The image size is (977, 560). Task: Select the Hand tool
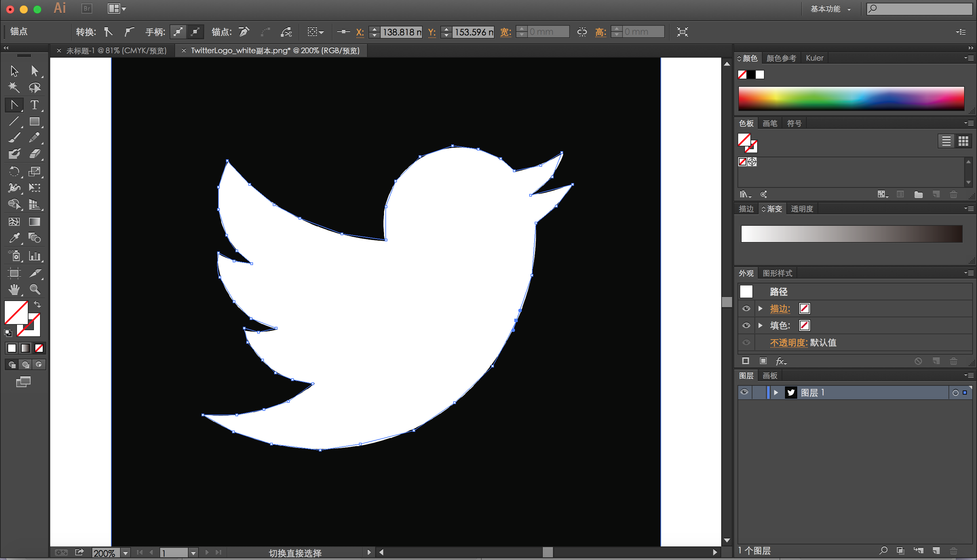coord(14,289)
